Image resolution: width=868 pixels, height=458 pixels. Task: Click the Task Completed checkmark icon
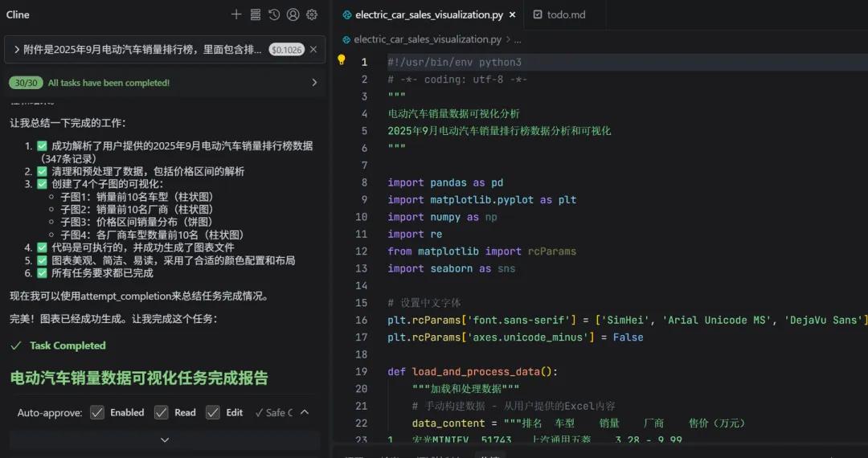[x=16, y=346]
